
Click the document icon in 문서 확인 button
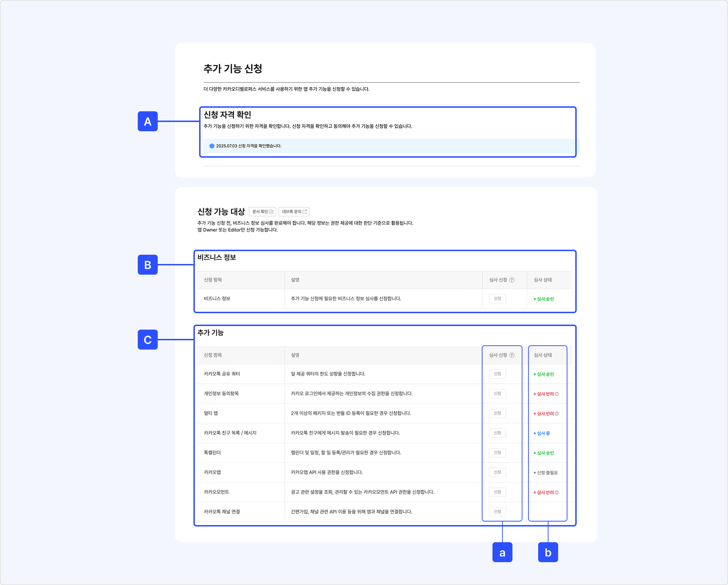[x=271, y=212]
